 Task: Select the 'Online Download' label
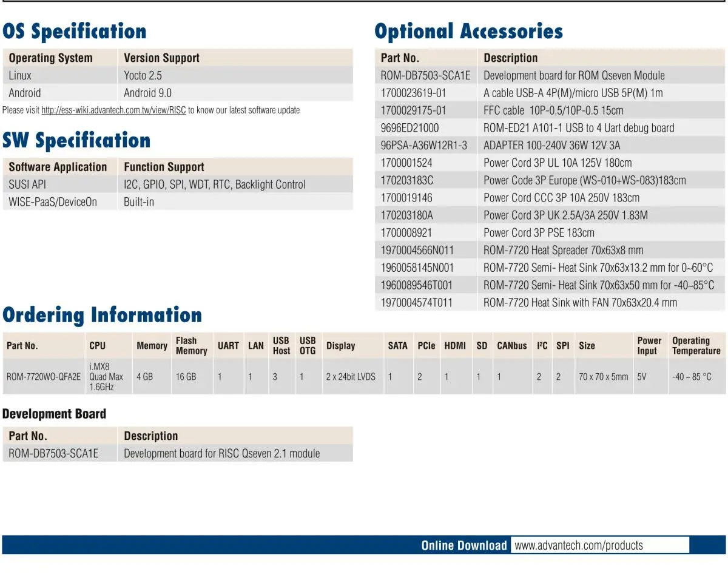coord(464,545)
